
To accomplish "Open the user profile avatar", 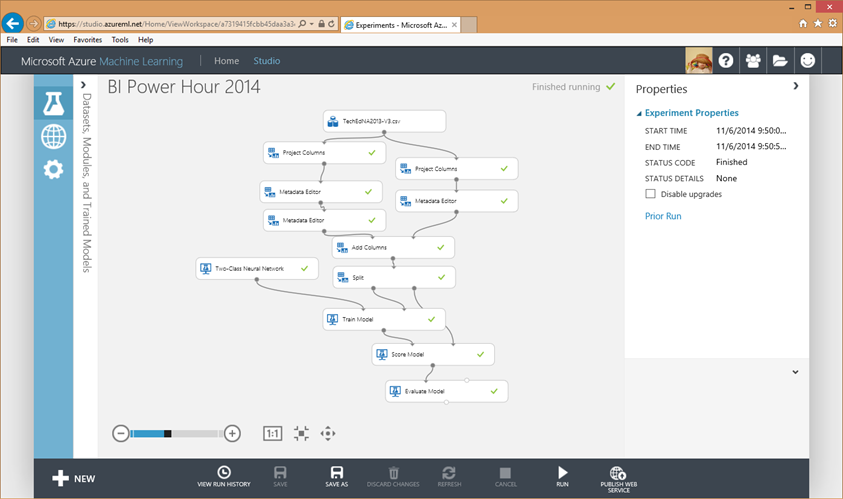I will click(x=699, y=60).
